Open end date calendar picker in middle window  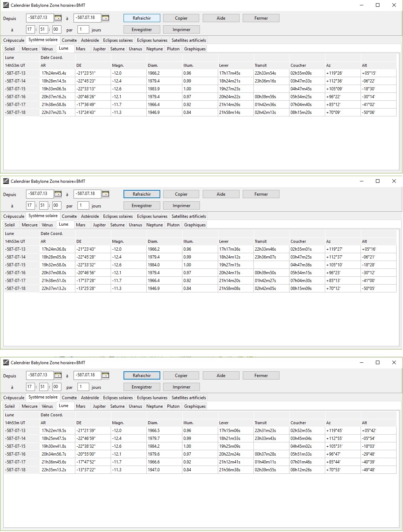pyautogui.click(x=105, y=194)
